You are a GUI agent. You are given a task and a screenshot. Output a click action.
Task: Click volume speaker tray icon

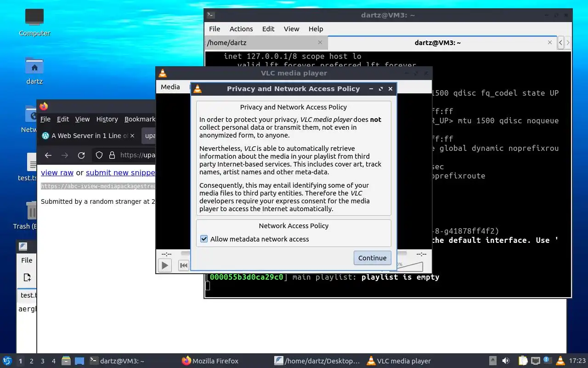pos(506,361)
